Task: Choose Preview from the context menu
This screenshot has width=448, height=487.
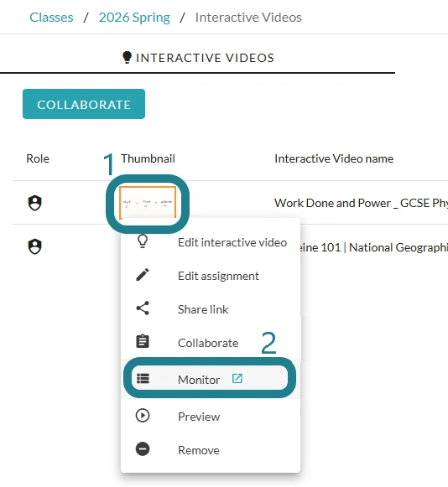Action: pos(211,417)
